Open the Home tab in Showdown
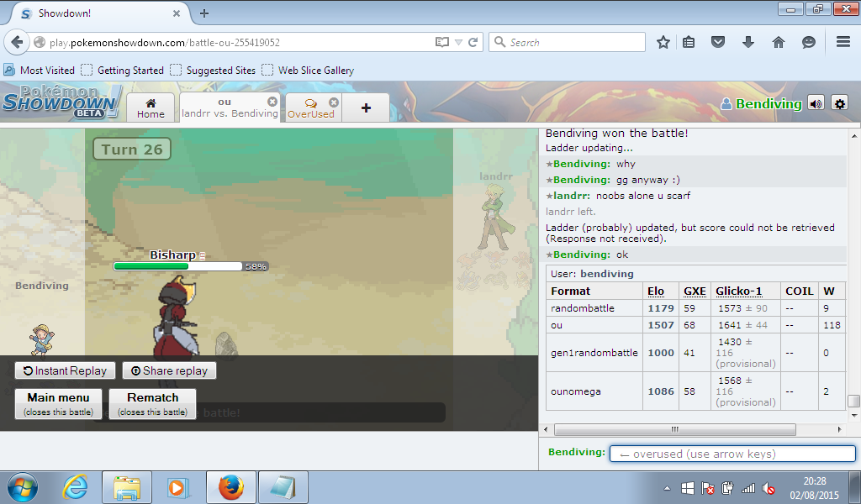This screenshot has width=861, height=504. (151, 108)
